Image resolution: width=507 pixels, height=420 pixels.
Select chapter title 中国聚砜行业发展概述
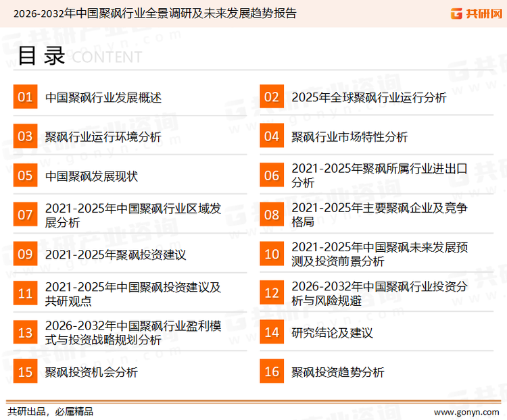click(103, 97)
